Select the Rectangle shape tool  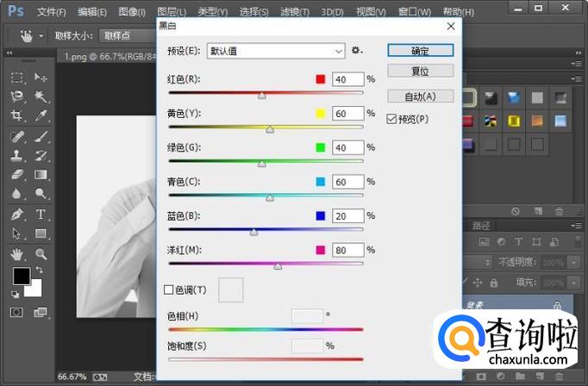coord(41,233)
